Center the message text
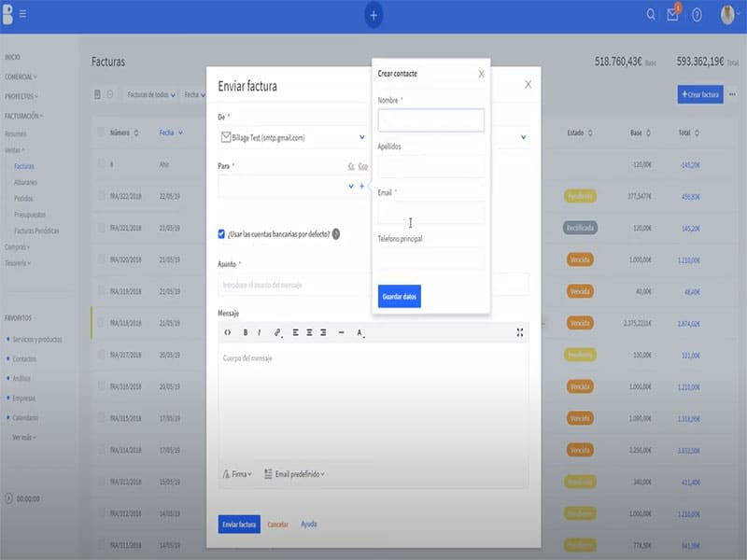 tap(309, 332)
